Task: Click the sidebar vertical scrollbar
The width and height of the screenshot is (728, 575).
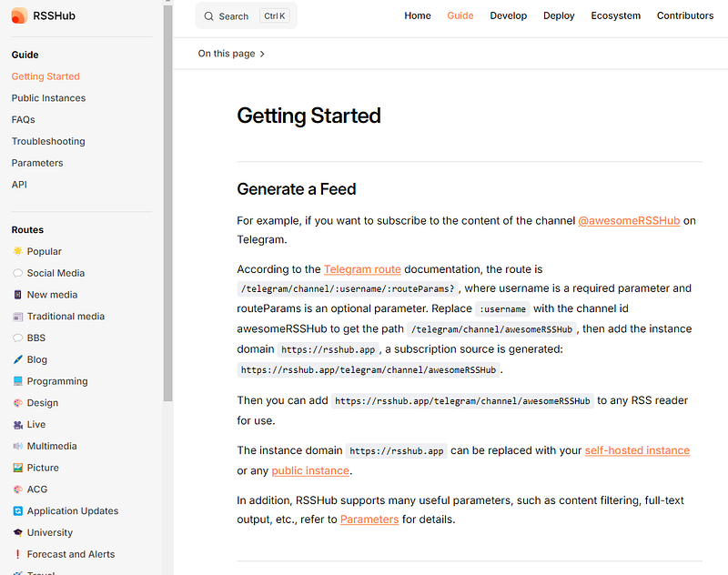Action: (x=167, y=202)
